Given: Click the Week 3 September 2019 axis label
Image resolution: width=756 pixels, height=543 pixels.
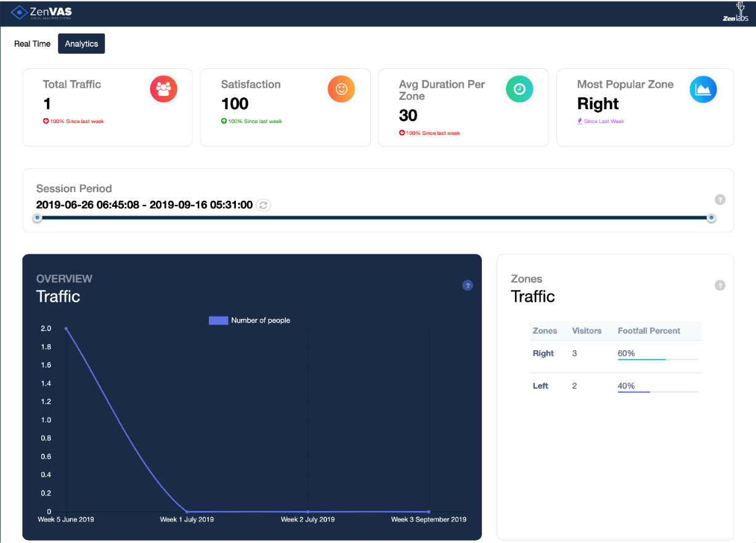Looking at the screenshot, I should coord(429,520).
